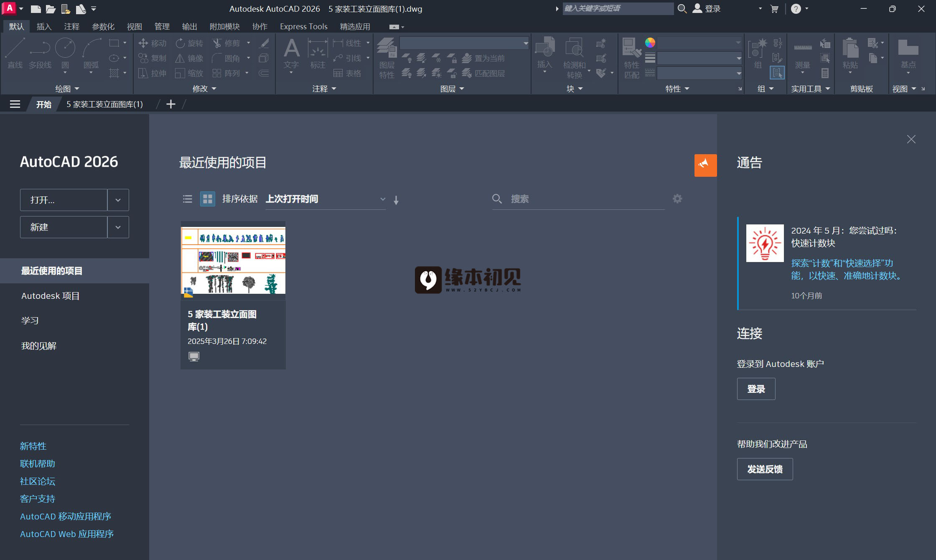Click the 登录 button under 连接
The image size is (936, 560).
point(756,389)
